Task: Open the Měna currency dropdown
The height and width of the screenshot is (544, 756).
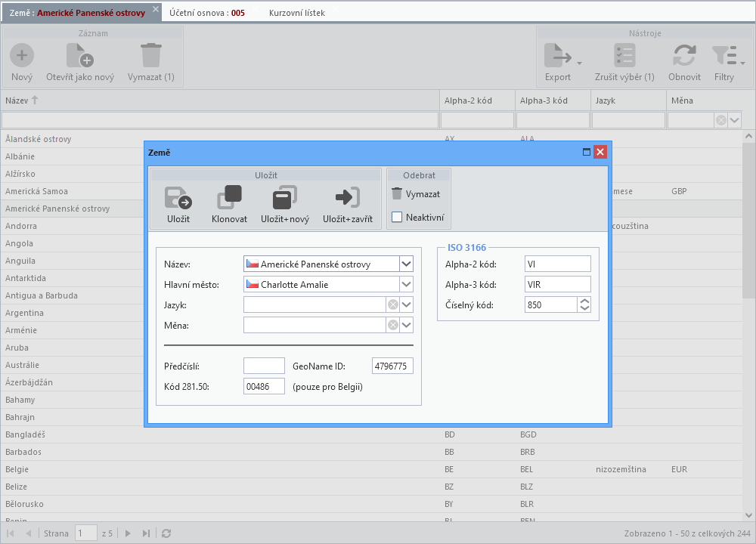Action: (407, 325)
